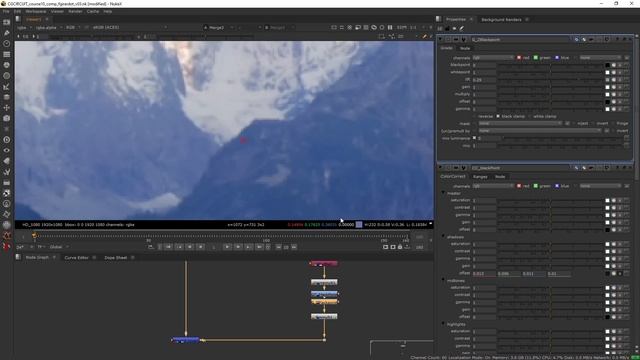Image resolution: width=640 pixels, height=360 pixels.
Task: Select the blue node in node graph
Action: tap(186, 340)
